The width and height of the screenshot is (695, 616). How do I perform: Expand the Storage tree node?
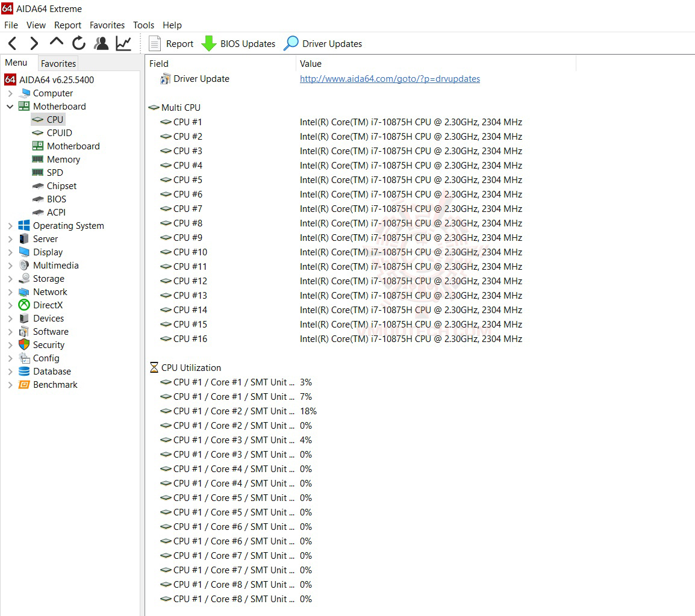click(10, 279)
